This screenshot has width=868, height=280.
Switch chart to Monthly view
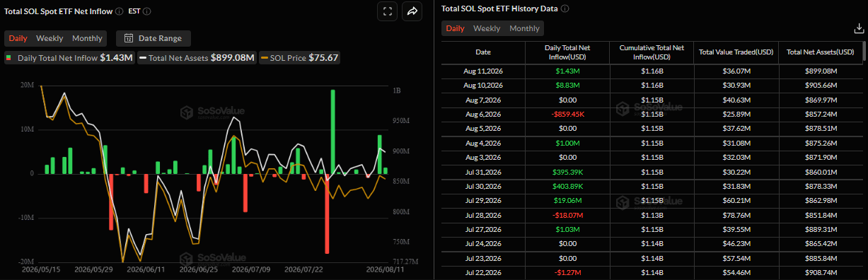[87, 38]
